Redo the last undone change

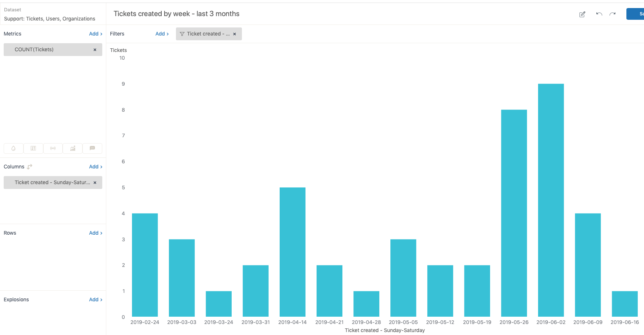tap(612, 14)
